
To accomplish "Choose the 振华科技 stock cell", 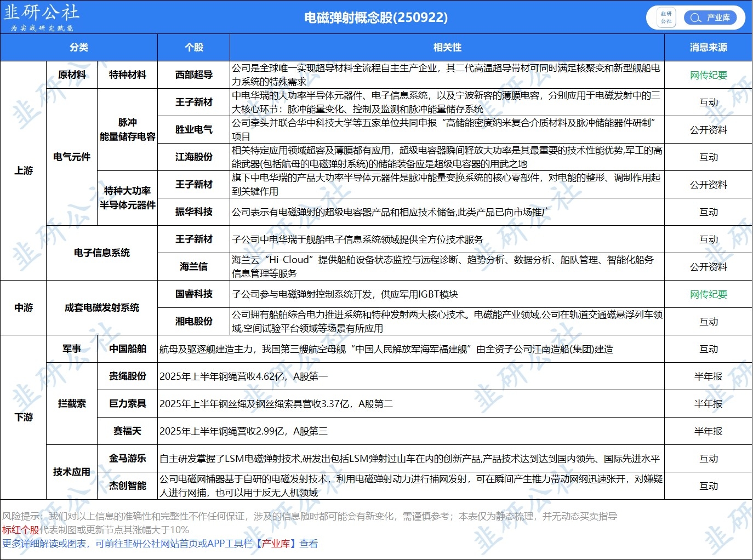I will click(193, 212).
